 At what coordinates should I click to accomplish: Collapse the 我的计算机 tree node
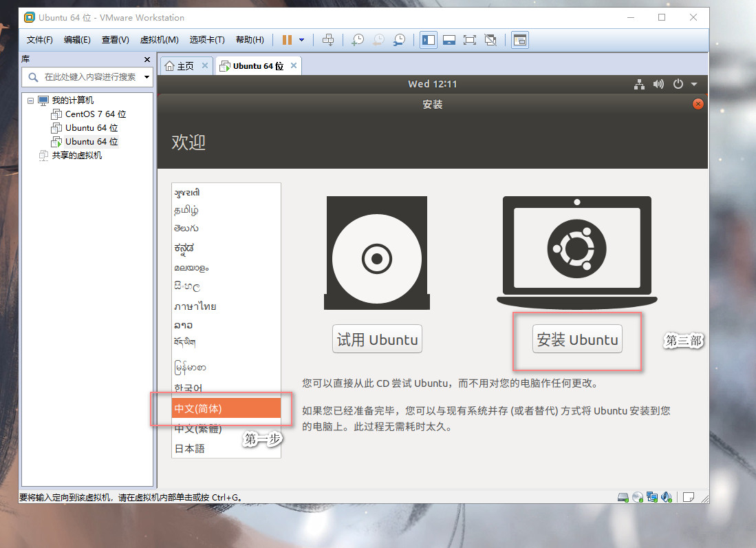tap(30, 101)
